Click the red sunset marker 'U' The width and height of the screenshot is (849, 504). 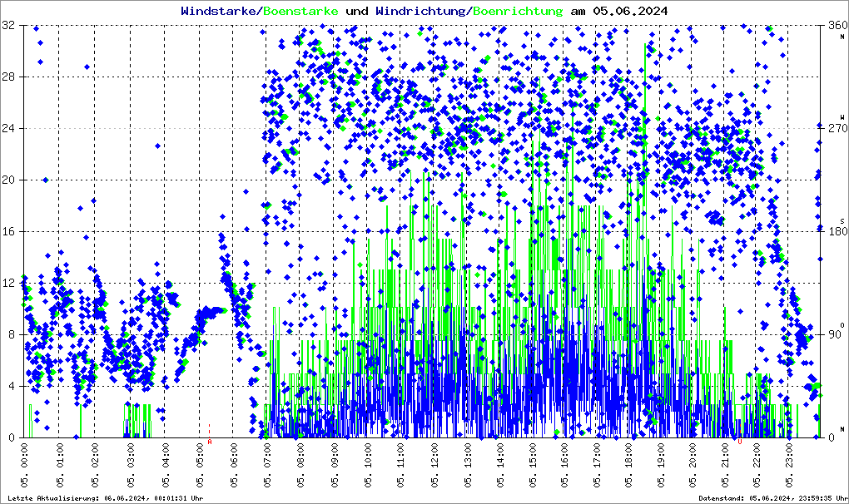click(x=739, y=442)
